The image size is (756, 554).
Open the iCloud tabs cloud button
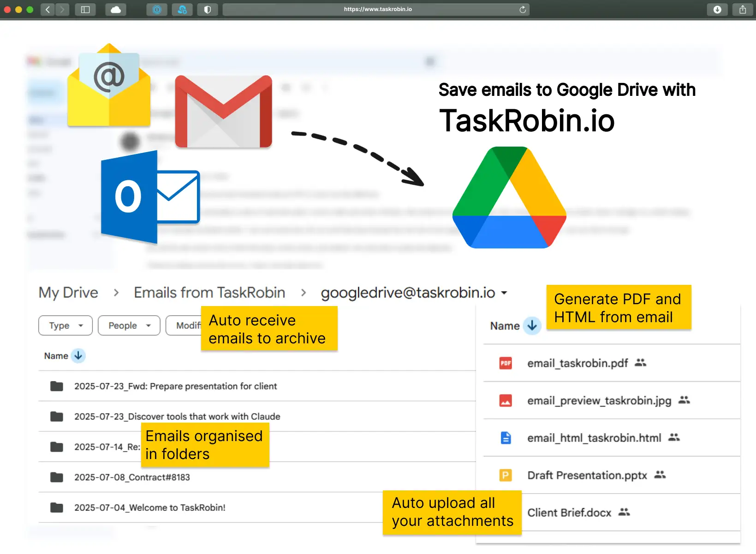[116, 10]
